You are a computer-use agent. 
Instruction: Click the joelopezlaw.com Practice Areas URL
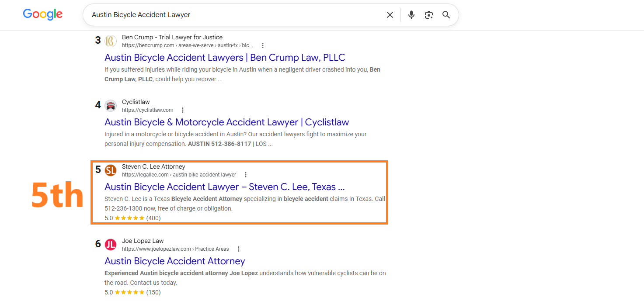tap(175, 249)
